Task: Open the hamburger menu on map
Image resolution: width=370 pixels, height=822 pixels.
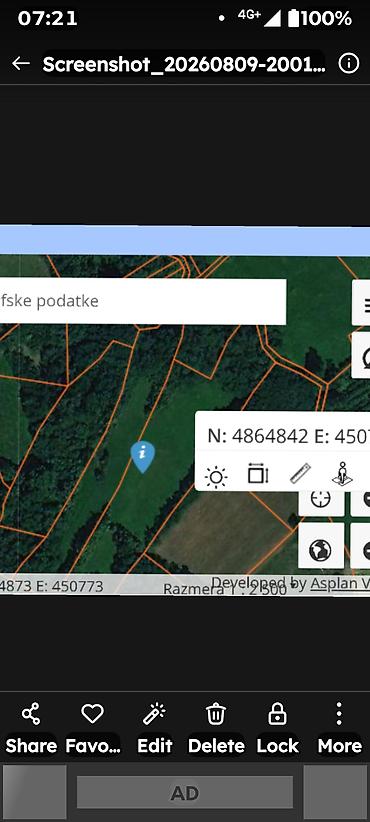Action: (361, 302)
